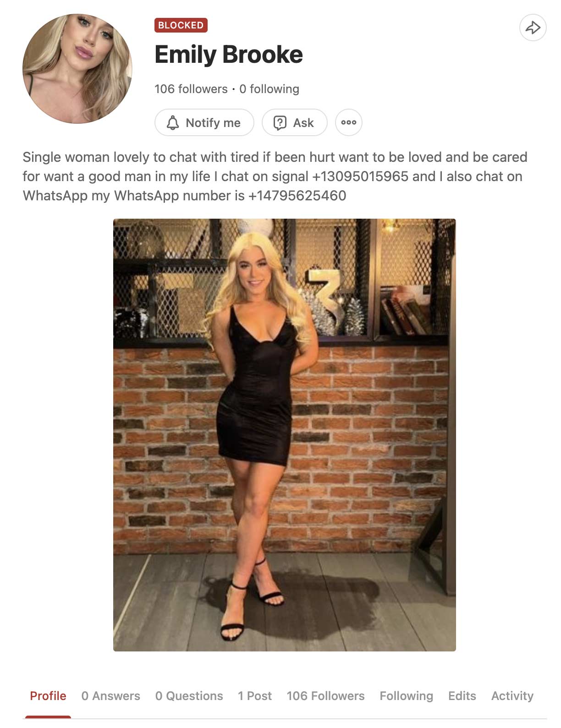Open the Edits tab
Viewport: 561px width, 728px height.
pyautogui.click(x=462, y=696)
